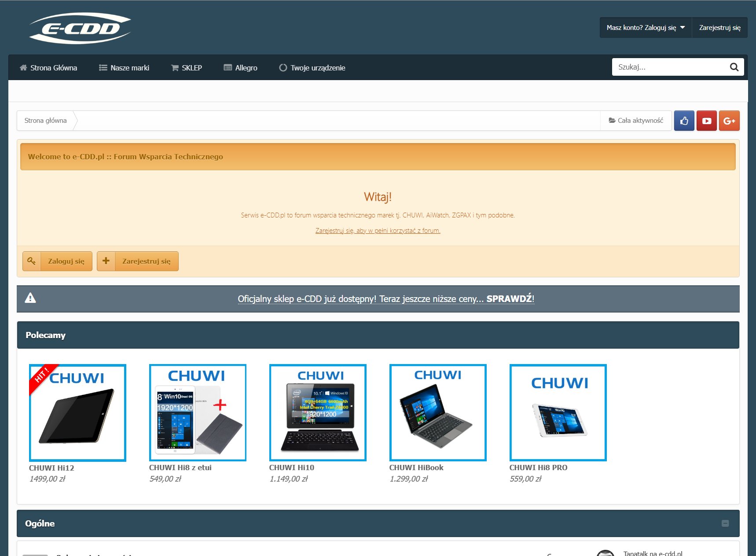
Task: Click the search magnifier icon
Action: tap(734, 67)
